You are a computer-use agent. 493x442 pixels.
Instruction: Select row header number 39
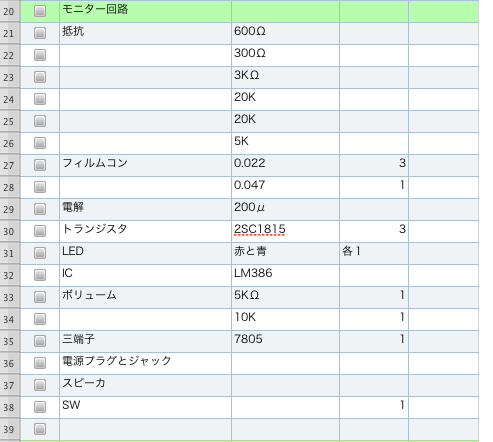click(x=10, y=429)
